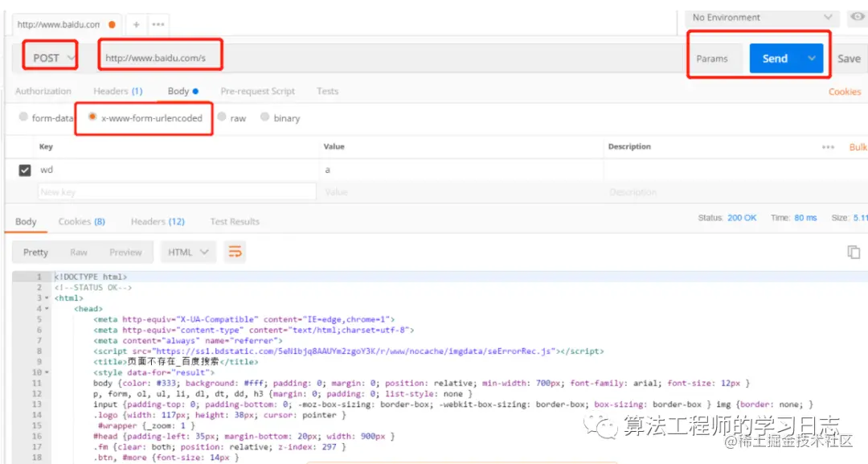Image resolution: width=868 pixels, height=464 pixels.
Task: Click the new Description input field
Action: tap(734, 192)
